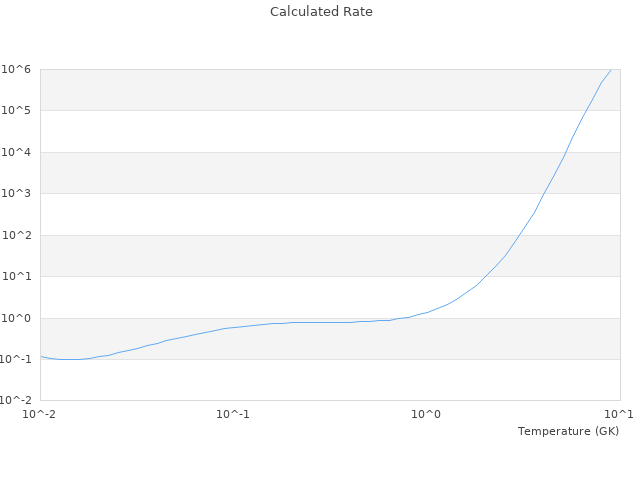Click the 10^0 x-axis tick label

coord(427,414)
